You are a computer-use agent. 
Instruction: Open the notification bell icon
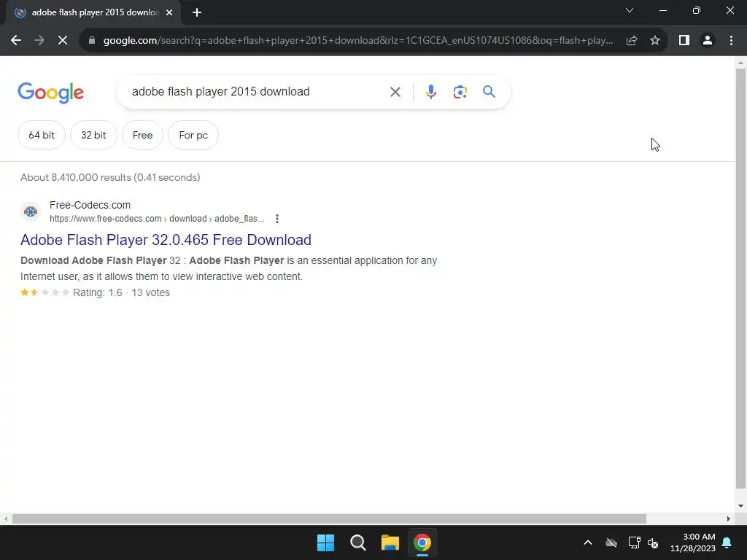pos(727,542)
